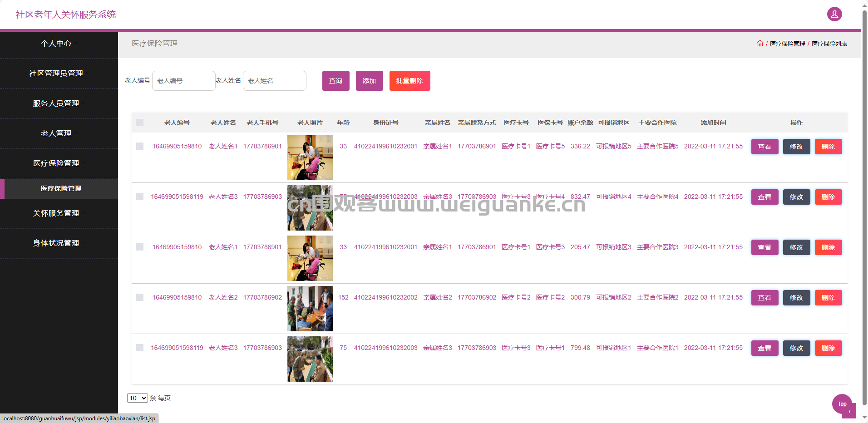
Task: Click 修改 for row 可报销地区1
Action: point(797,348)
